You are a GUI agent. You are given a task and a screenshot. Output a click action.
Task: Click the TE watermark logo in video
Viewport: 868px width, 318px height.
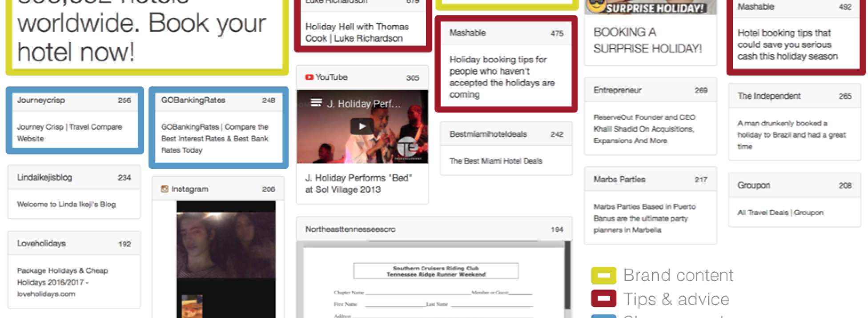(406, 148)
